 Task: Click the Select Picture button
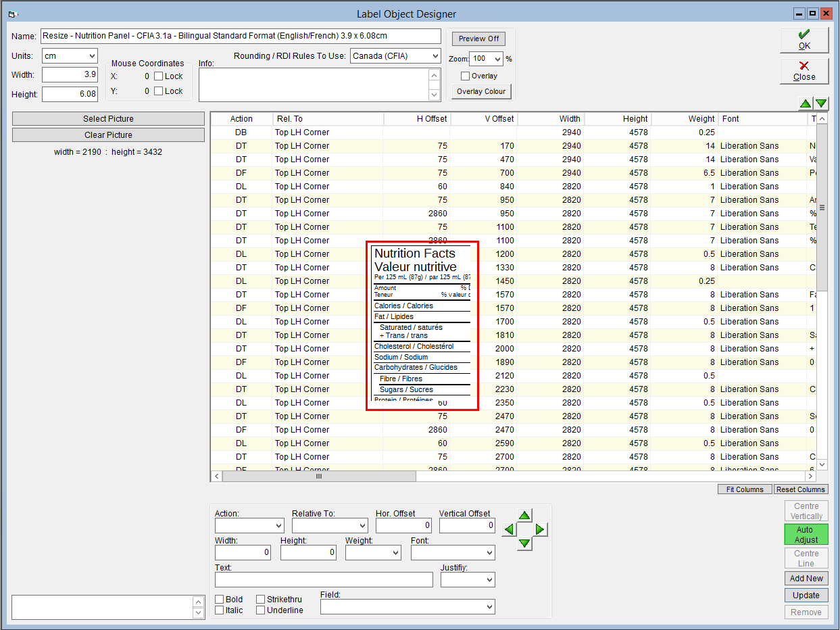click(x=108, y=119)
